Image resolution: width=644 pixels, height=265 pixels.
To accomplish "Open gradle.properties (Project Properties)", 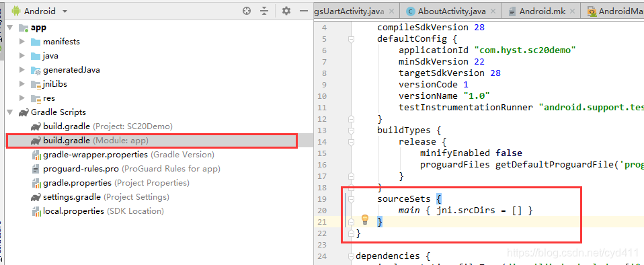I will 116,182.
